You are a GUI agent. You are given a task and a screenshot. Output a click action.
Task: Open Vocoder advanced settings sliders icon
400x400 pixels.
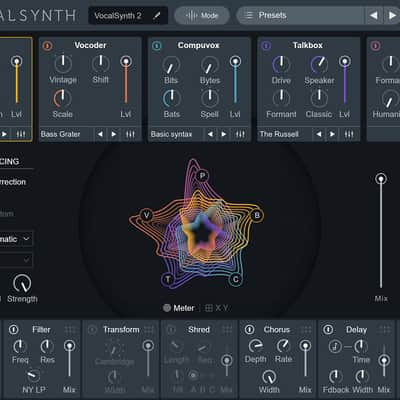click(130, 134)
